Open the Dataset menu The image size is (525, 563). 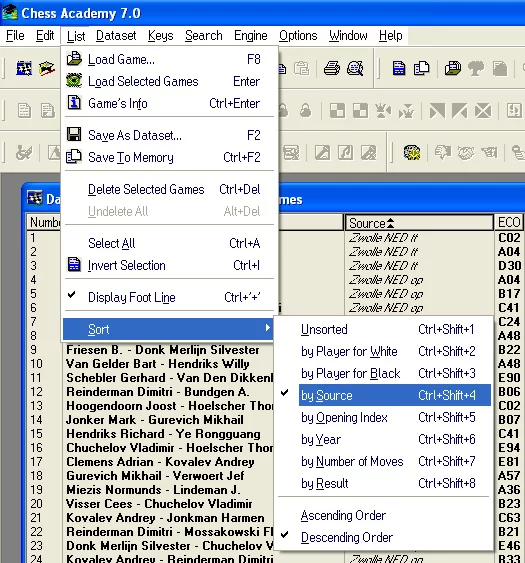(x=116, y=36)
